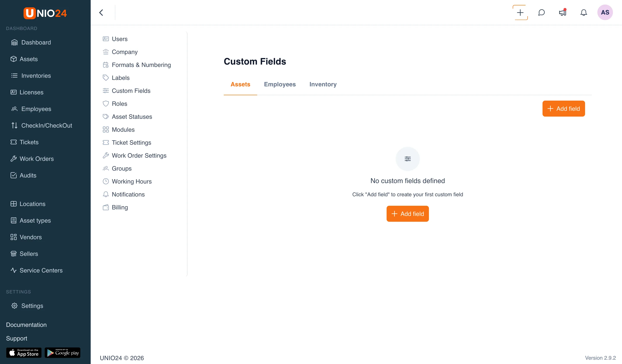This screenshot has height=364, width=622.
Task: Open Asset Statuses settings
Action: [x=127, y=117]
